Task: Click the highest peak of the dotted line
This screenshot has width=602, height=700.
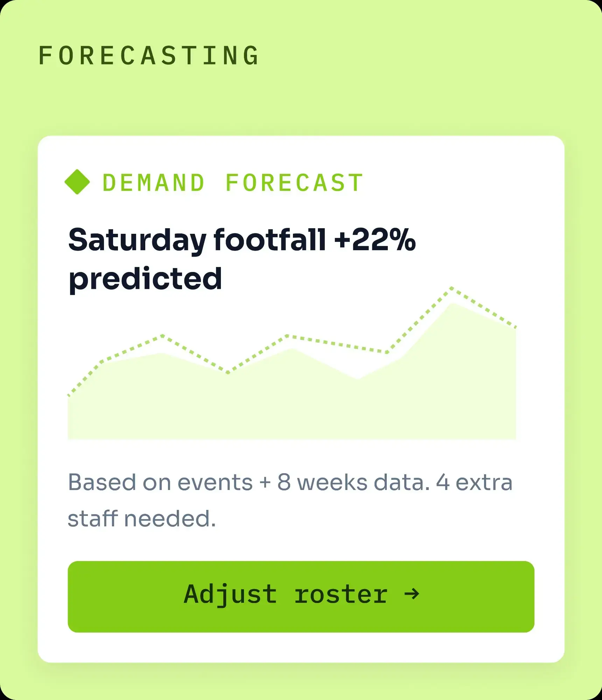Action: [452, 288]
